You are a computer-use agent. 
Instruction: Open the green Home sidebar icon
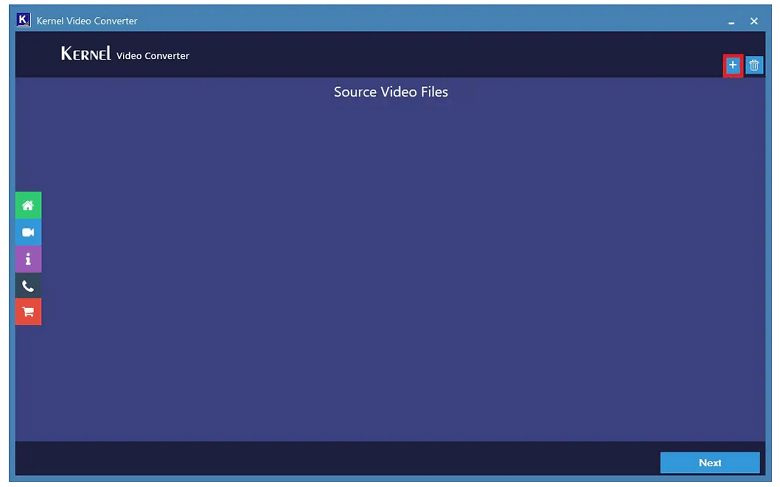tap(28, 205)
